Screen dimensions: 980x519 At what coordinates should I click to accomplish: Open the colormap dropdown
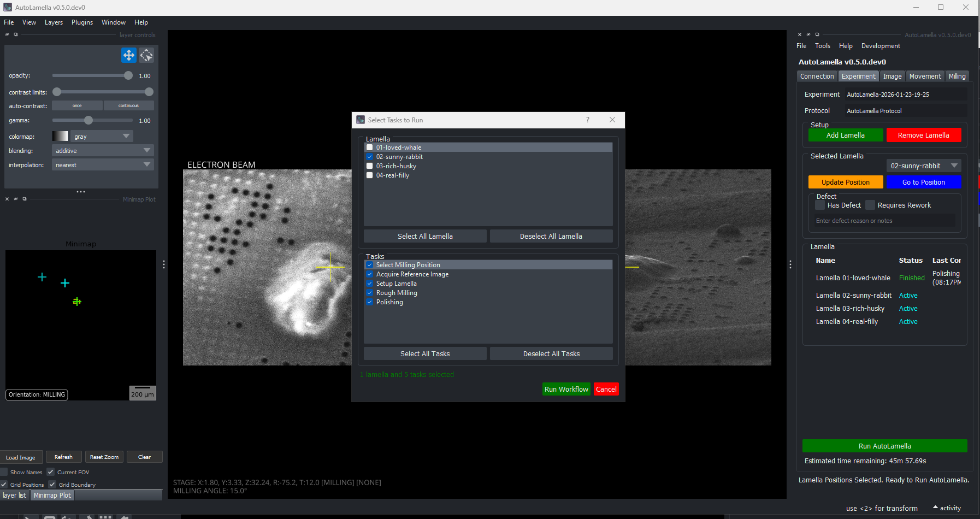pos(102,137)
